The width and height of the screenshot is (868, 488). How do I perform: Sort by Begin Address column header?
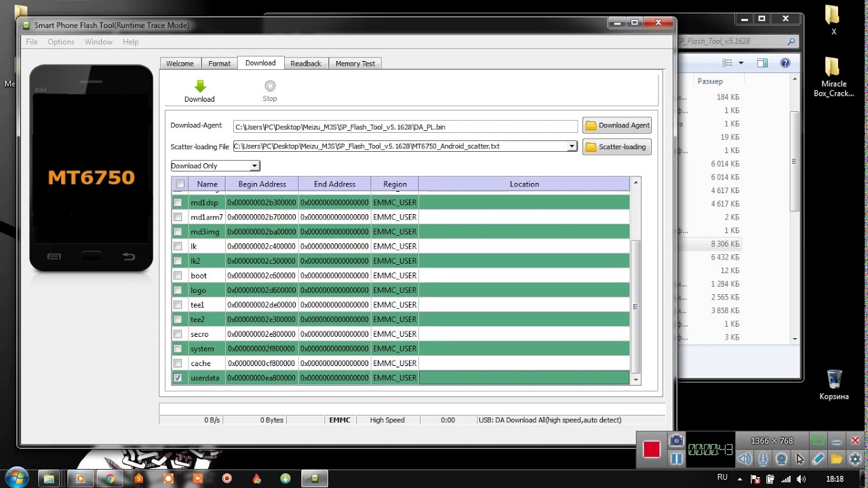tap(262, 184)
